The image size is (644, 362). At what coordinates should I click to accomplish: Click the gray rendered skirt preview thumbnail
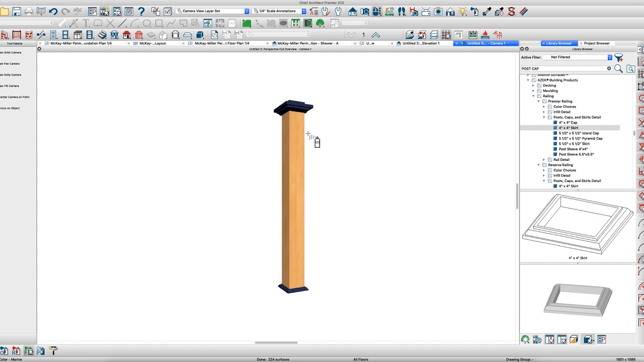point(578,300)
